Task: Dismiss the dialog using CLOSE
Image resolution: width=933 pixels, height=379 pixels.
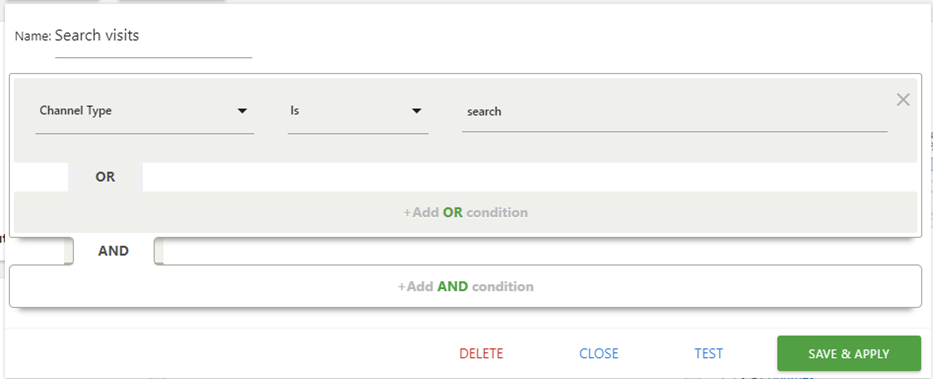Action: point(599,353)
